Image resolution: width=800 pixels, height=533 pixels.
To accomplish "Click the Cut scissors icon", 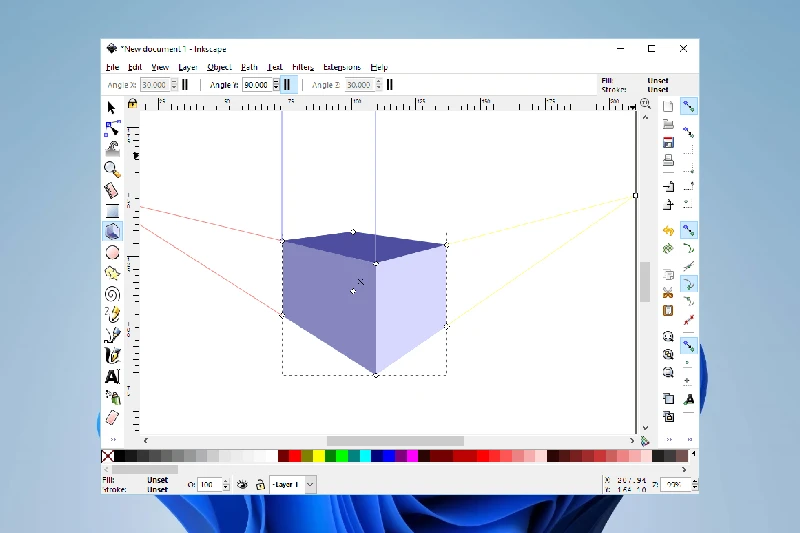I will pyautogui.click(x=668, y=293).
